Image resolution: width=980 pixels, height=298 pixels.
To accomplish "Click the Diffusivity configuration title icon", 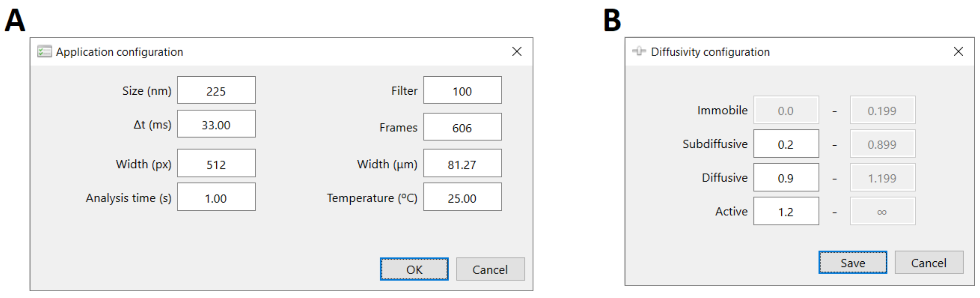I will point(639,51).
